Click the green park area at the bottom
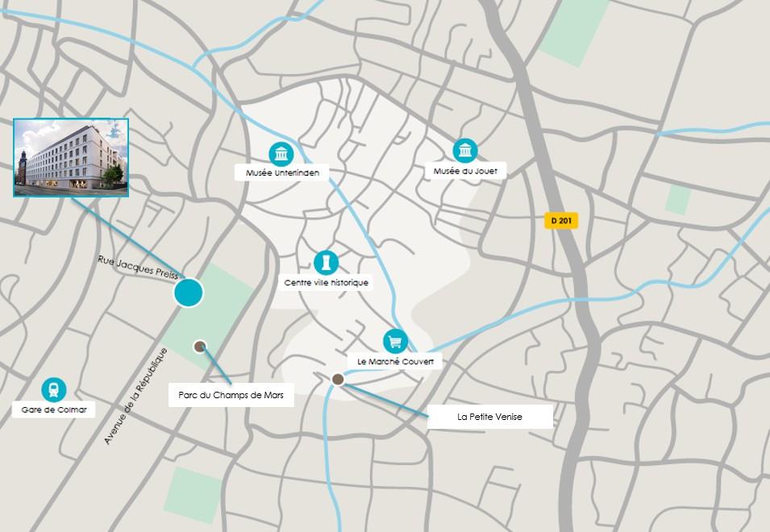This screenshot has height=532, width=770. pos(193,495)
